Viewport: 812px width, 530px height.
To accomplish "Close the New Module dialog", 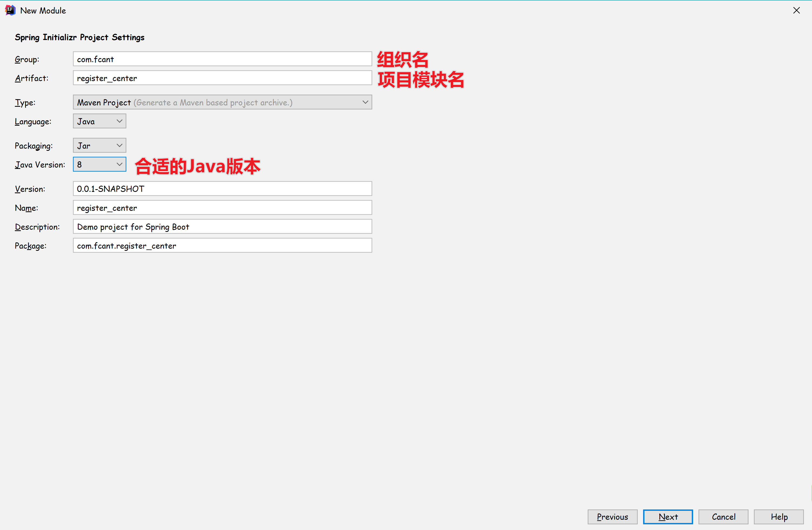I will click(796, 10).
